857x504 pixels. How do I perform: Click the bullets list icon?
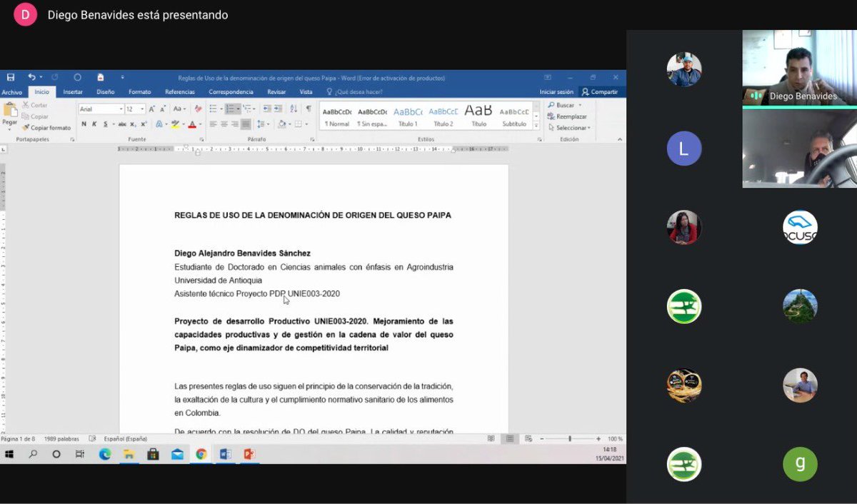point(213,109)
